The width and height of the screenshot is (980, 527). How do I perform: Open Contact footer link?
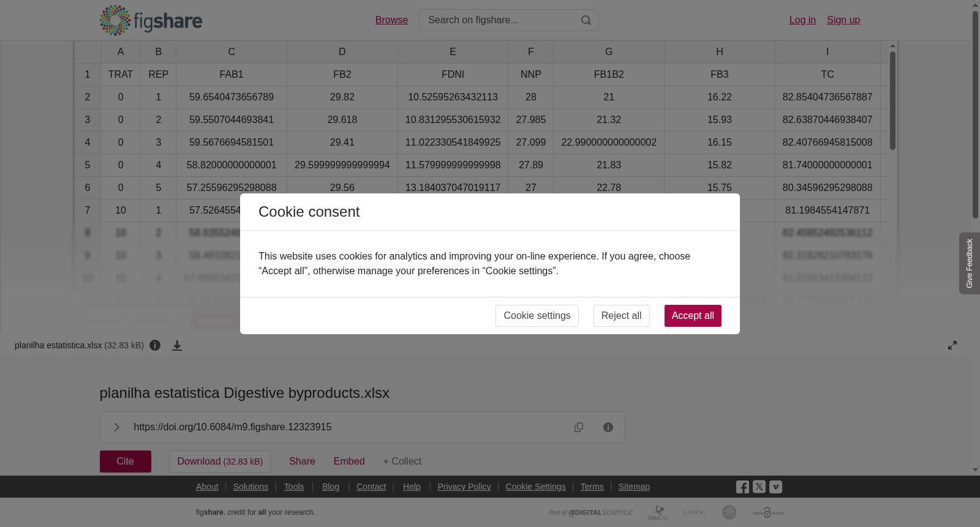tap(371, 487)
